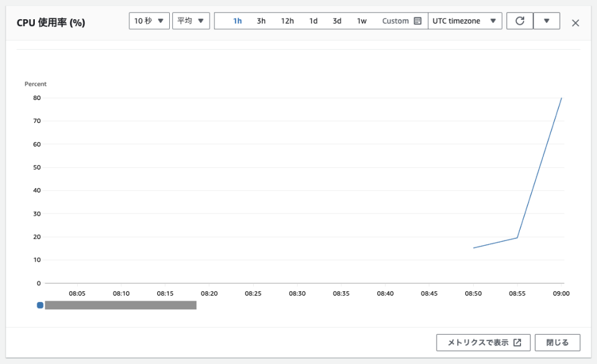Click the blue legend square below the chart

pyautogui.click(x=40, y=305)
